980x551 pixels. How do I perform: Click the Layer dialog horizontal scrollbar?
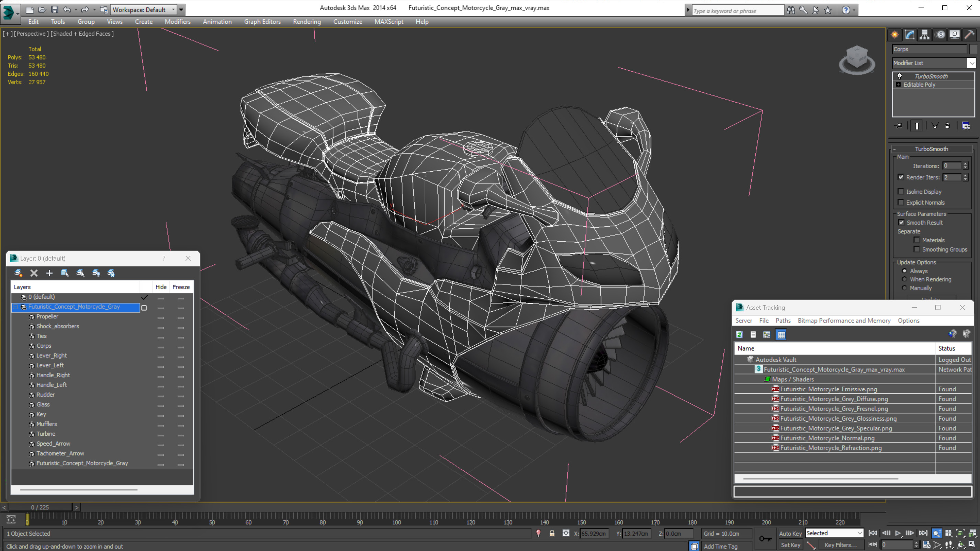pyautogui.click(x=78, y=490)
